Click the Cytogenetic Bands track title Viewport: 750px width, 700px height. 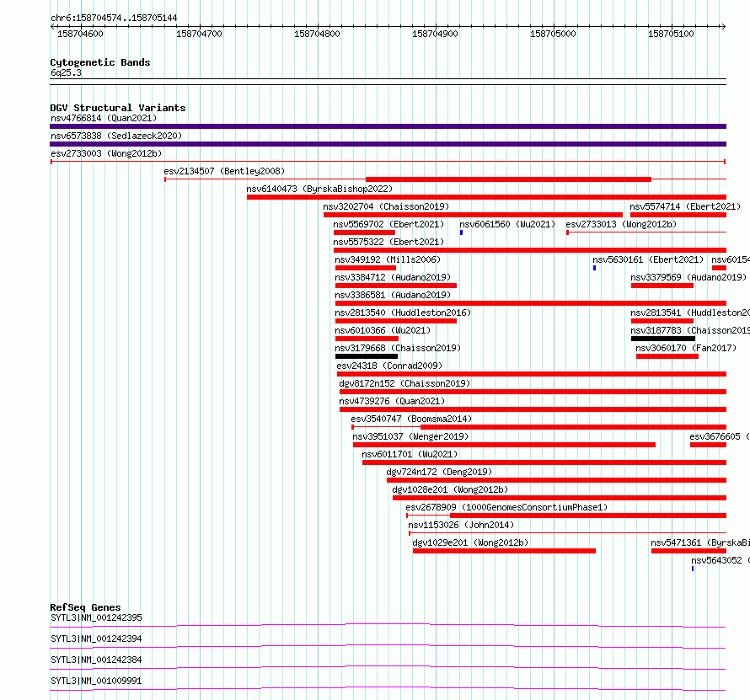pyautogui.click(x=100, y=62)
